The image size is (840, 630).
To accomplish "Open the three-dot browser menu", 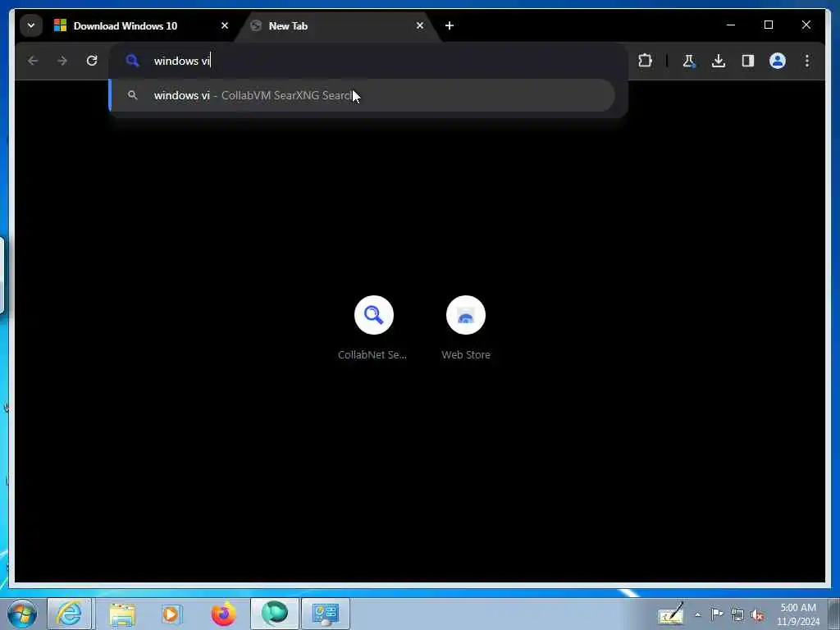I will pyautogui.click(x=807, y=61).
